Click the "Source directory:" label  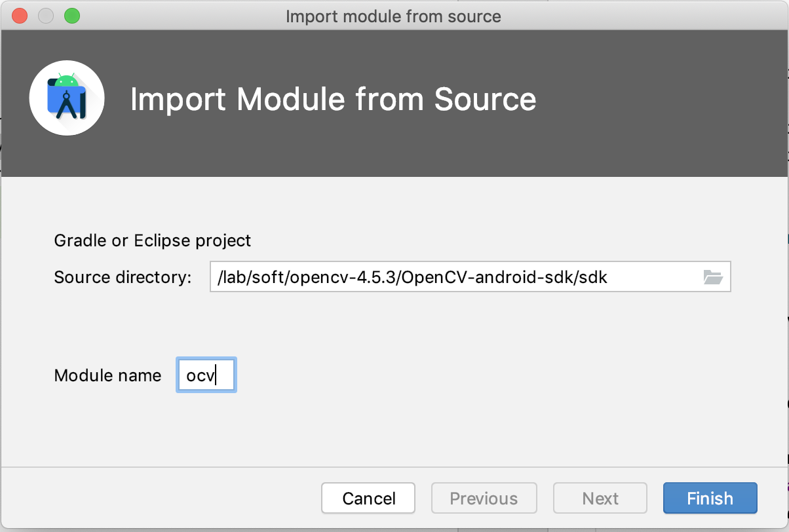[123, 277]
